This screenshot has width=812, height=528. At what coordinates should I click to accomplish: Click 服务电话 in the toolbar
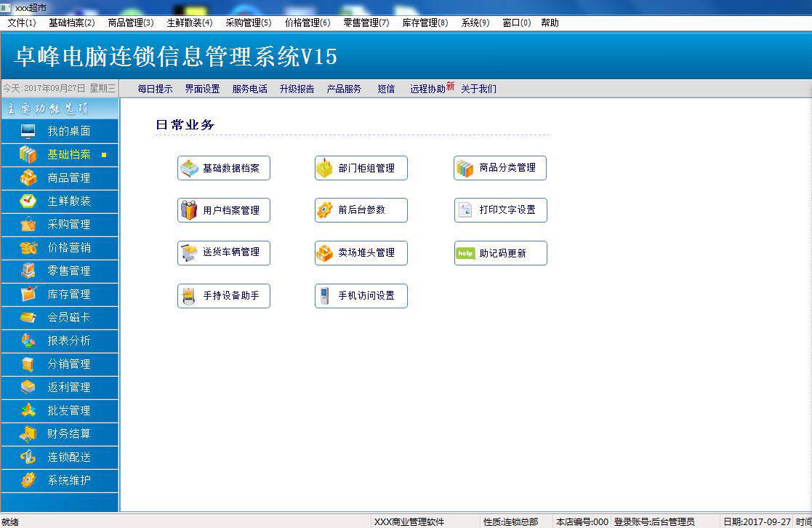(x=249, y=89)
